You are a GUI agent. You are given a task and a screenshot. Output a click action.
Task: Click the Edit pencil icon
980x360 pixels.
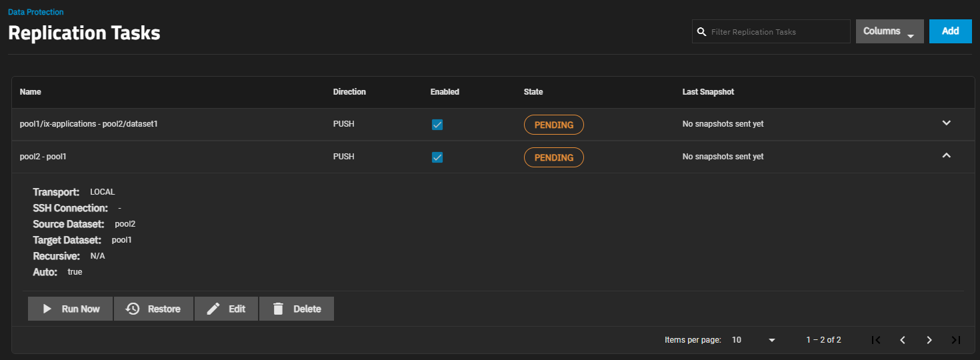click(x=213, y=309)
